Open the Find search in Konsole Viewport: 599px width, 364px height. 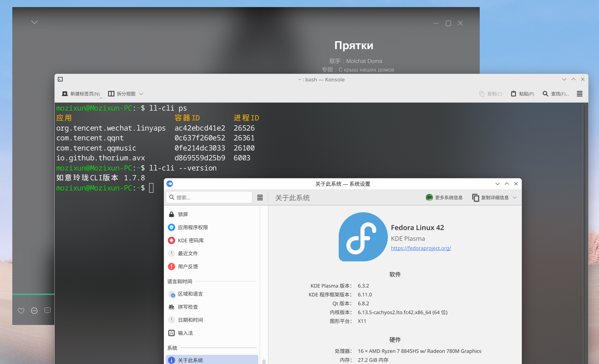(556, 94)
